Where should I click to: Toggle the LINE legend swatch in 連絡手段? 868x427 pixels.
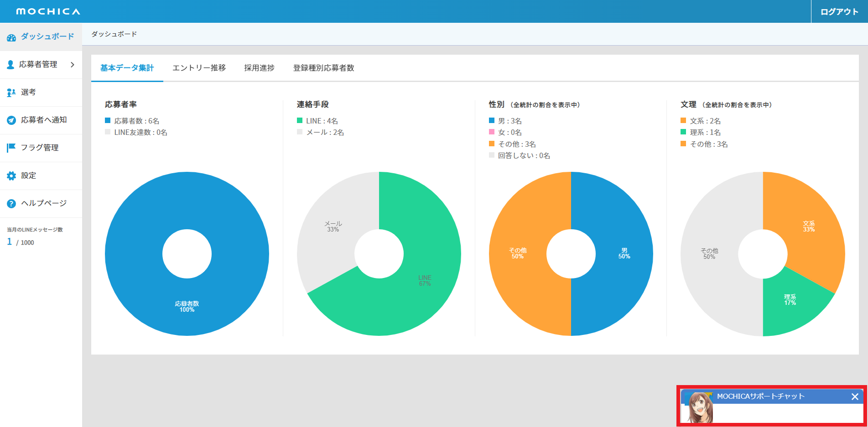tap(300, 121)
